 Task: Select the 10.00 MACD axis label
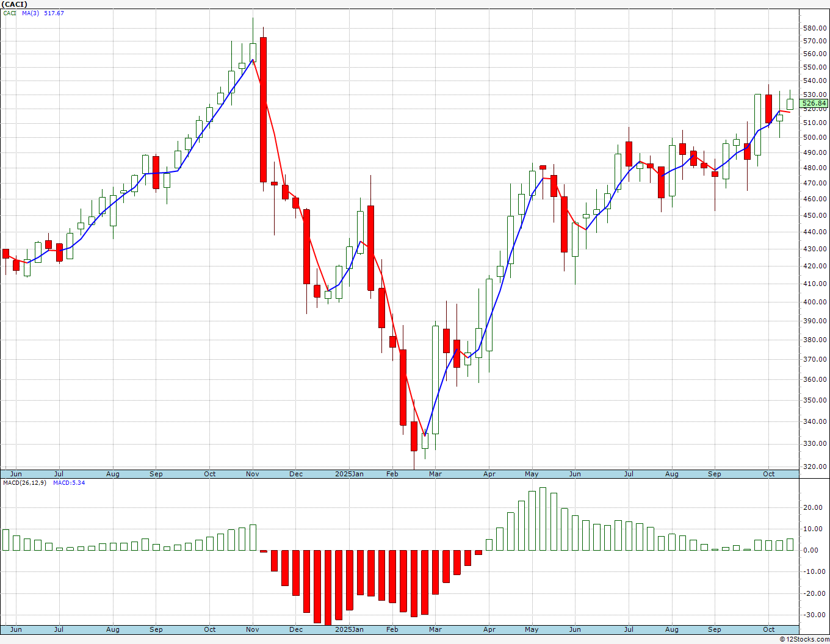812,529
